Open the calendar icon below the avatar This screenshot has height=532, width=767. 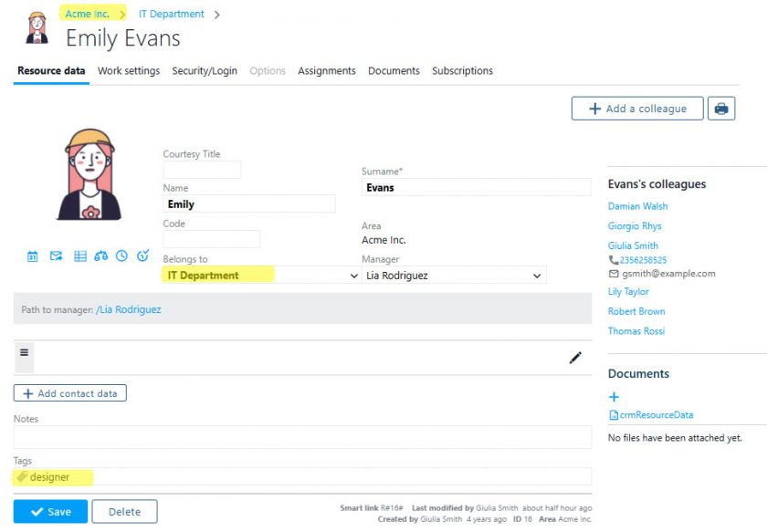click(33, 256)
